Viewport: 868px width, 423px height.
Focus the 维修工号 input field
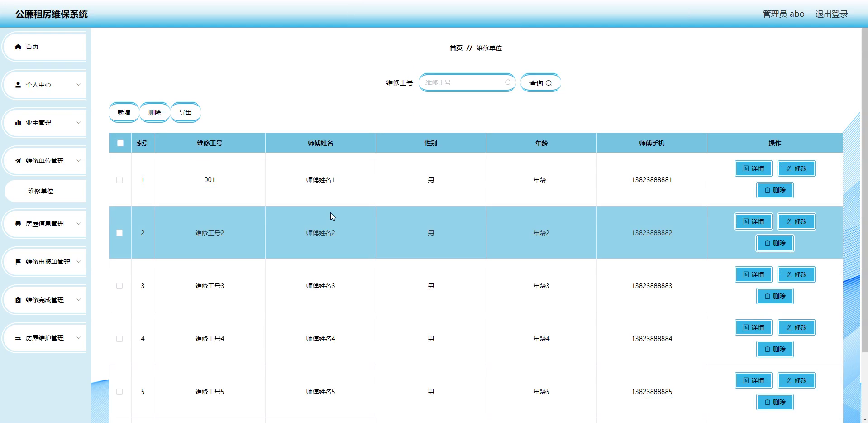coord(467,82)
